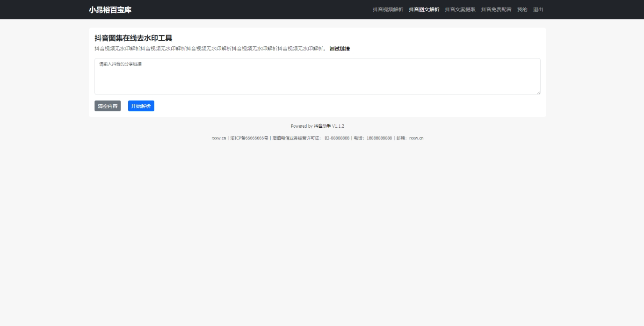Viewport: 644px width, 326px height.
Task: Click 退出 to log out
Action: click(x=538, y=10)
